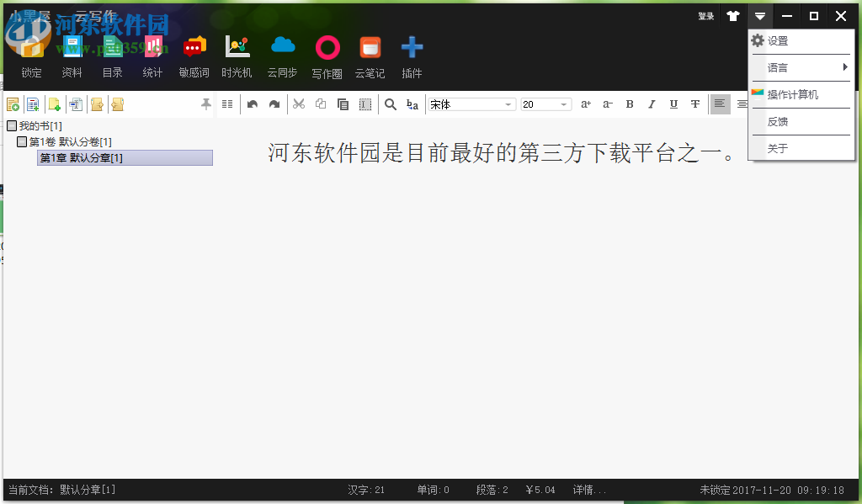Toggle italic formatting
The height and width of the screenshot is (504, 862).
(x=652, y=103)
